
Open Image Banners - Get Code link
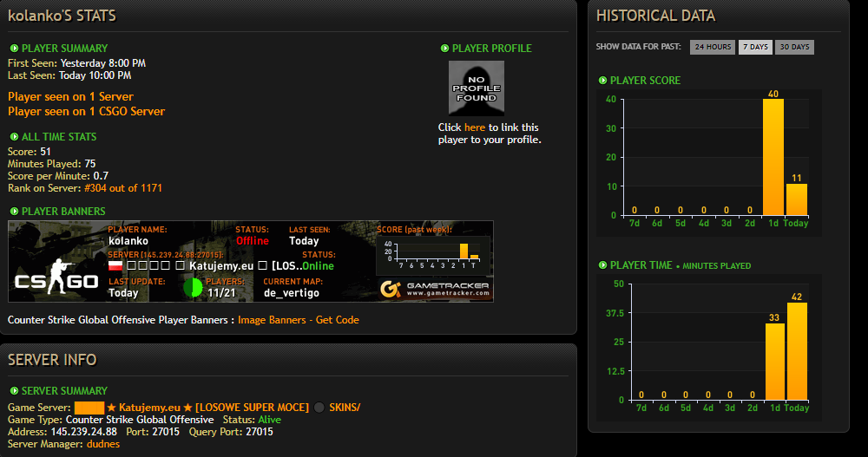(x=299, y=320)
